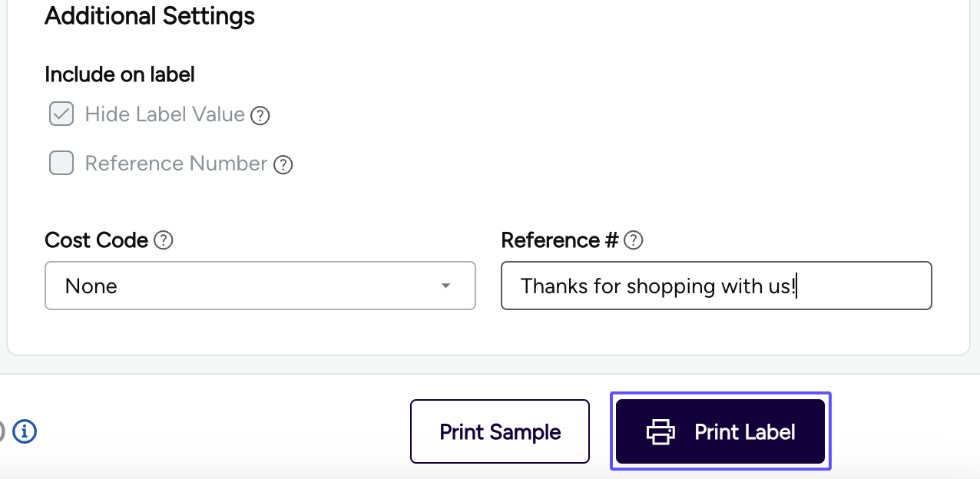Screen dimensions: 980x479
Task: Click the Reference # field label
Action: tap(559, 240)
